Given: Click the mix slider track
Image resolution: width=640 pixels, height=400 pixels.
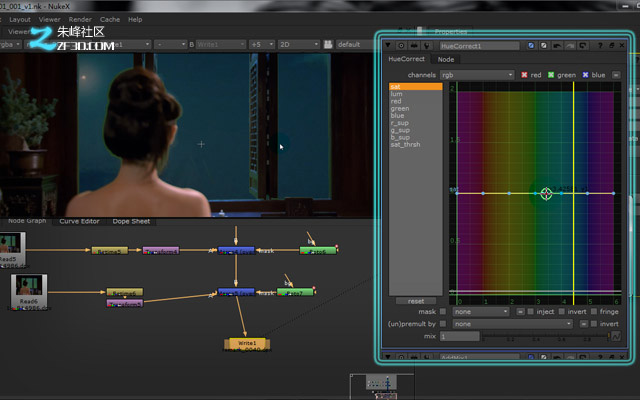Looking at the screenshot, I should point(545,336).
